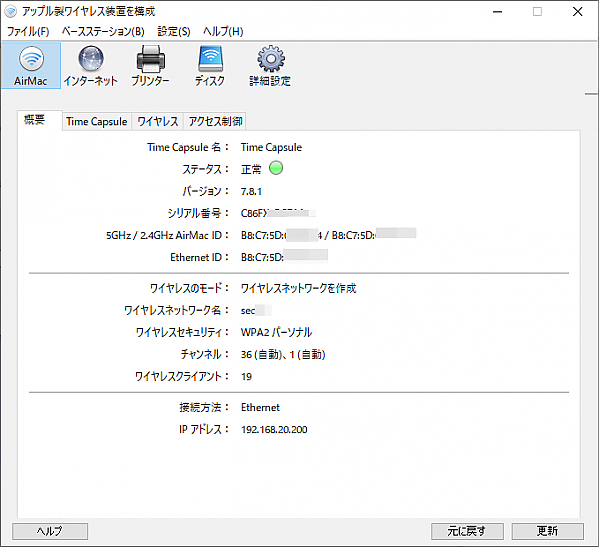Switch to the Time Capsule tab
This screenshot has height=547, width=599.
[x=97, y=121]
